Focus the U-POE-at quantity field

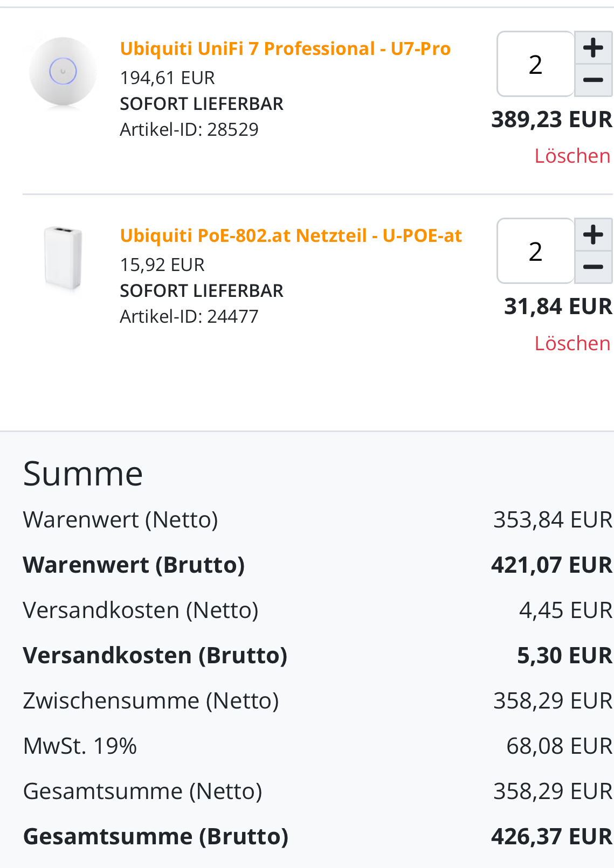tap(535, 252)
